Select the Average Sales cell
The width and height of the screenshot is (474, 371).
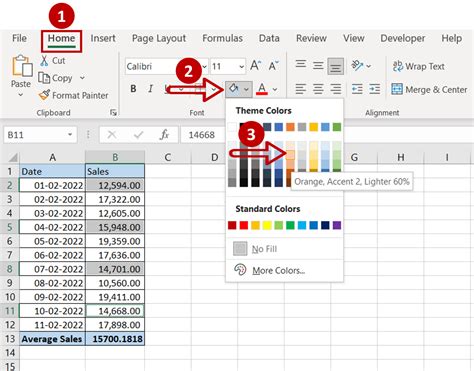[52, 339]
